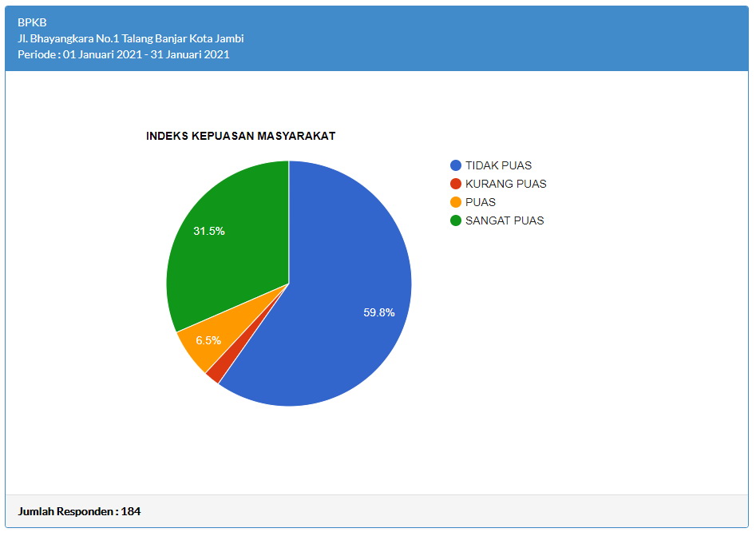This screenshot has width=756, height=536.
Task: Click the TIDAK PUAS legend label
Action: (x=498, y=165)
